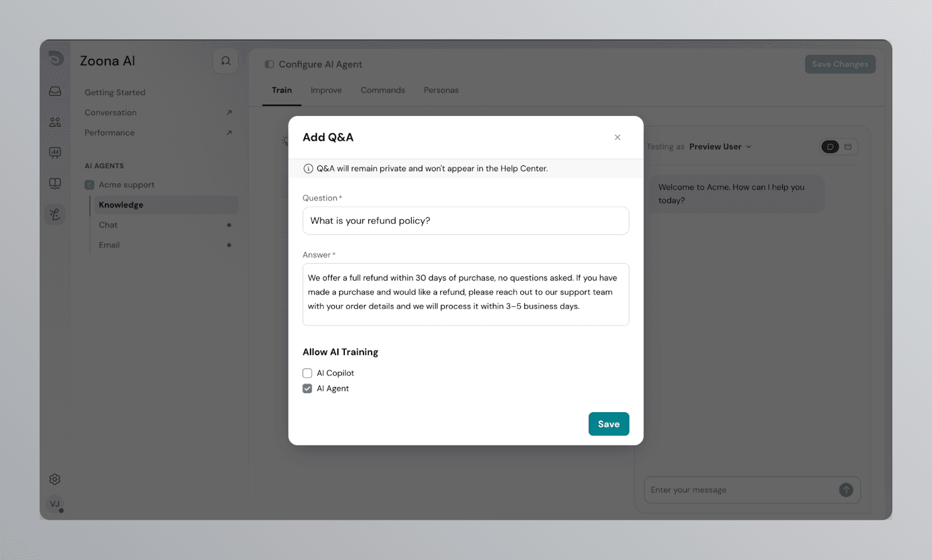Switch to the Improve tab

tap(326, 90)
